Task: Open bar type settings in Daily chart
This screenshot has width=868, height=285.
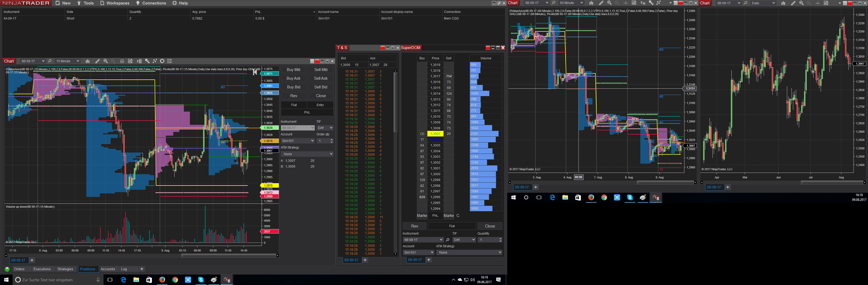Action: click(x=783, y=3)
